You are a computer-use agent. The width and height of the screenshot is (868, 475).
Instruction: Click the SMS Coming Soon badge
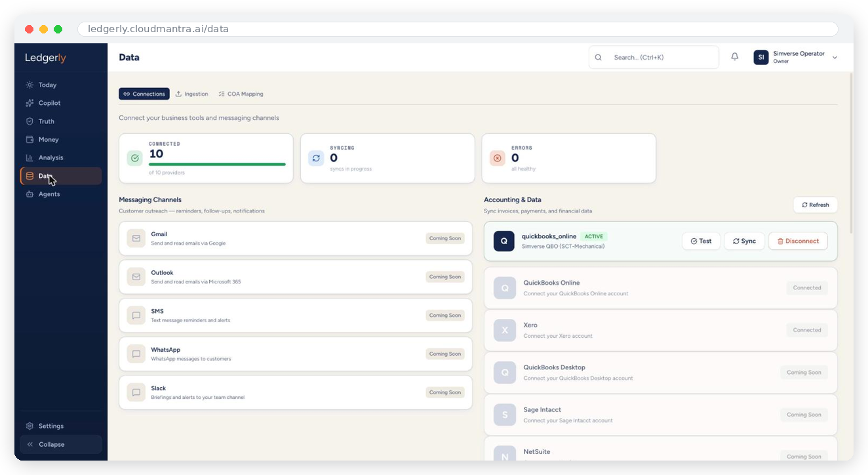coord(445,316)
